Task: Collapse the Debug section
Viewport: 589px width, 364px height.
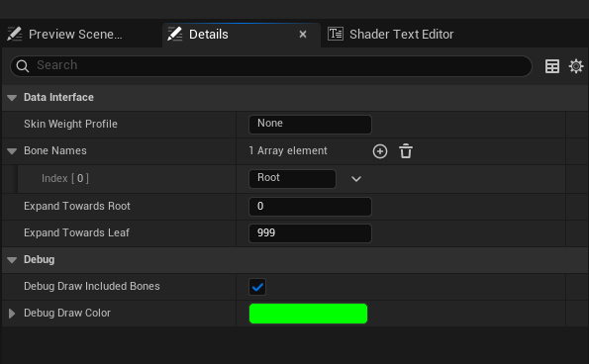Action: coord(12,260)
